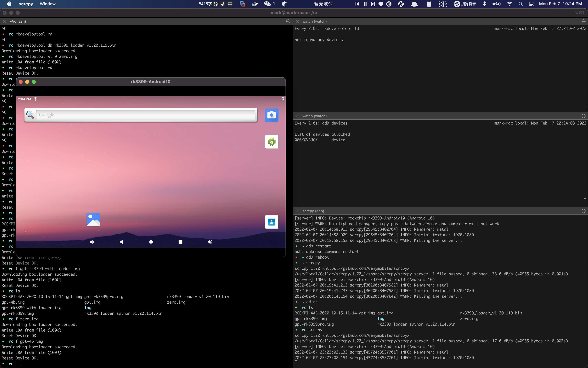Viewport: 588px width, 368px height.
Task: Click the heart favorite icon in menu bar
Action: 381,4
